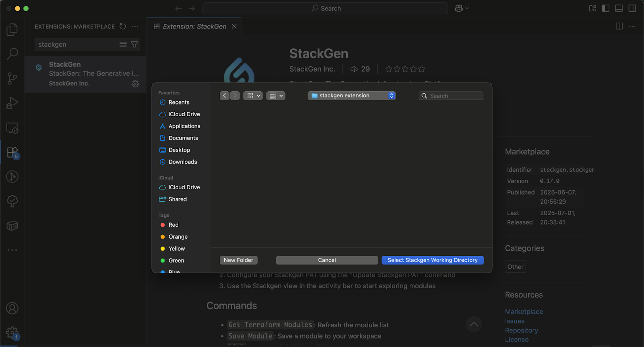Click the New Folder button

pyautogui.click(x=239, y=260)
